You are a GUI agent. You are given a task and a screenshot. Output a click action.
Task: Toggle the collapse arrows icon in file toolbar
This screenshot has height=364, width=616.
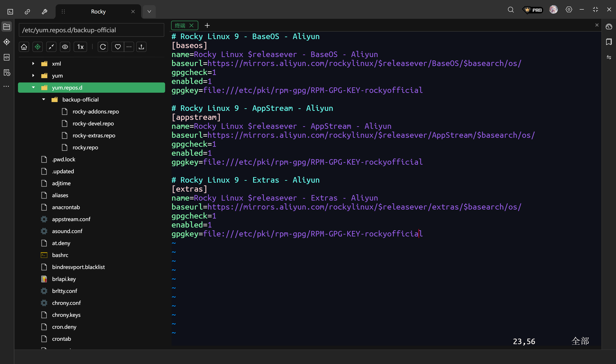51,47
